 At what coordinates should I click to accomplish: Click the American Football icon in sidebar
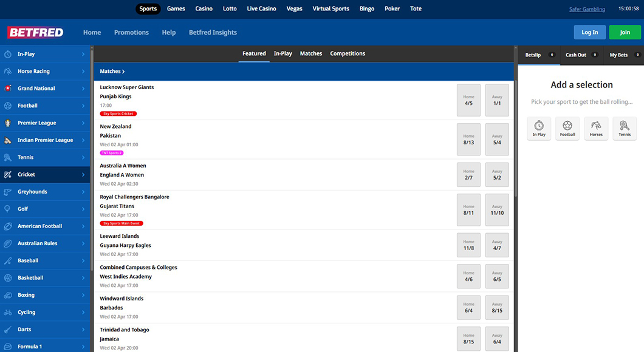(x=8, y=226)
